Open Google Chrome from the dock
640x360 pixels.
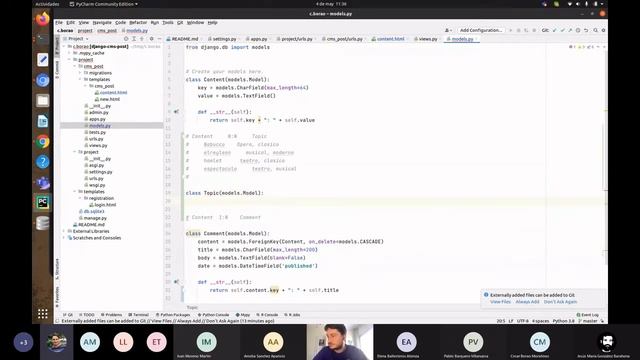(x=43, y=142)
